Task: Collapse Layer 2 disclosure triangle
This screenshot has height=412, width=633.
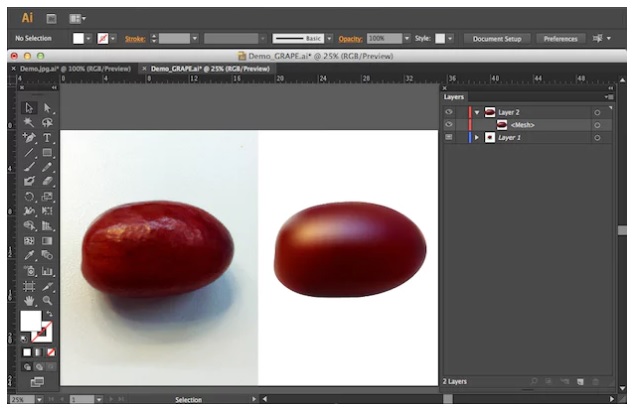Action: pyautogui.click(x=477, y=113)
